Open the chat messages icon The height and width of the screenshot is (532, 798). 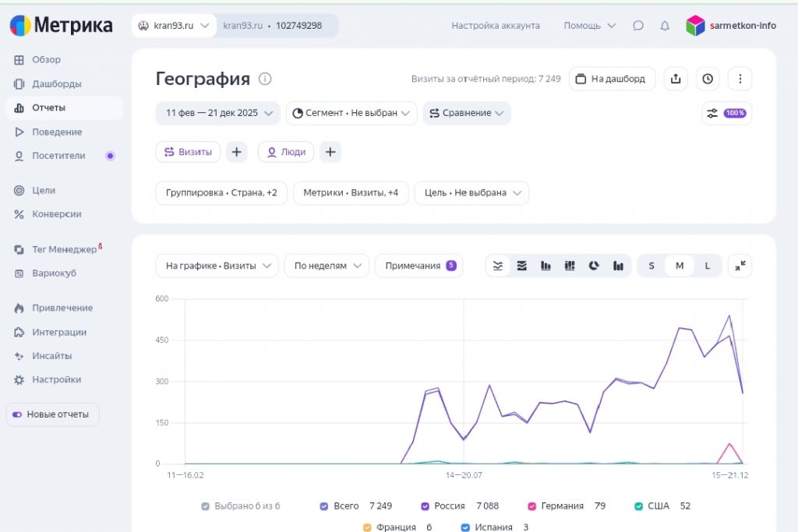pos(638,26)
